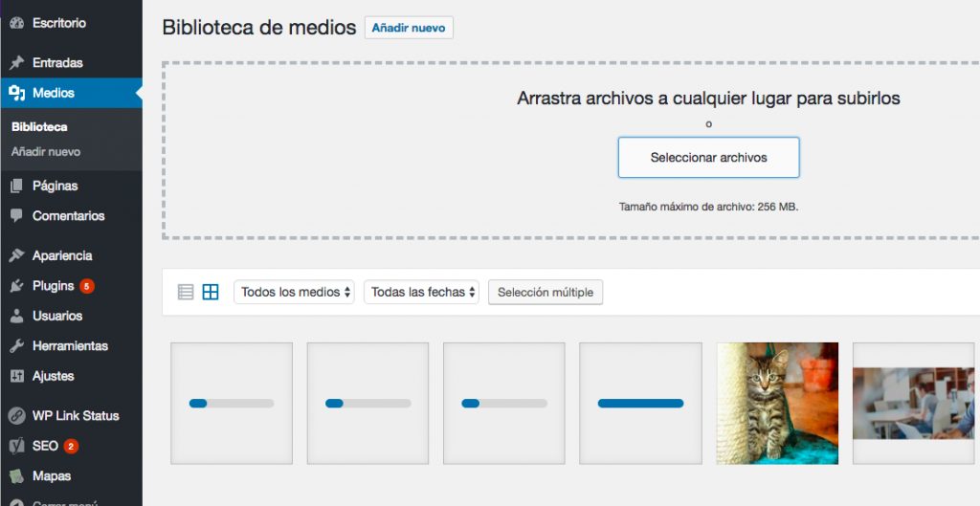Screen dimensions: 980x506
Task: Click the Usuarios person icon
Action: pos(17,316)
